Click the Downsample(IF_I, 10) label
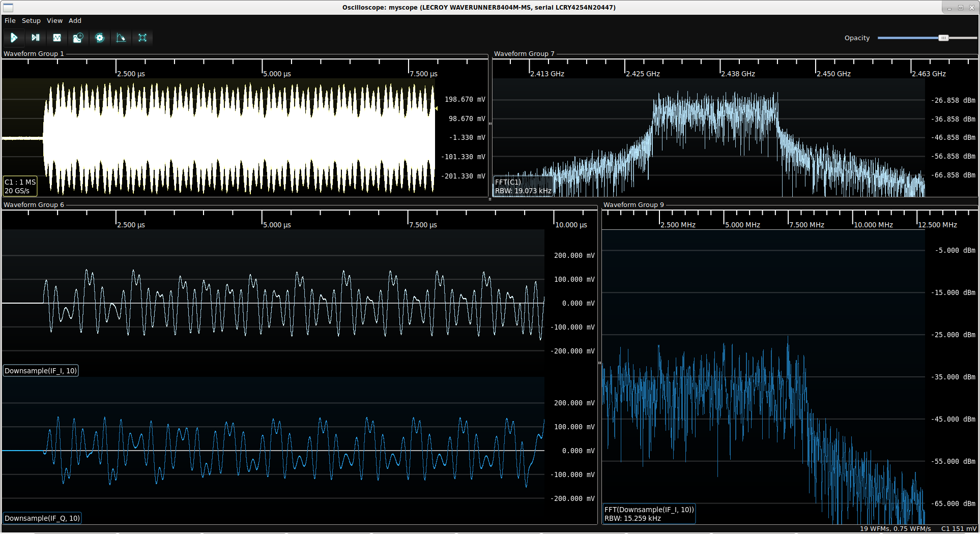Screen dimensions: 980x534 point(41,371)
